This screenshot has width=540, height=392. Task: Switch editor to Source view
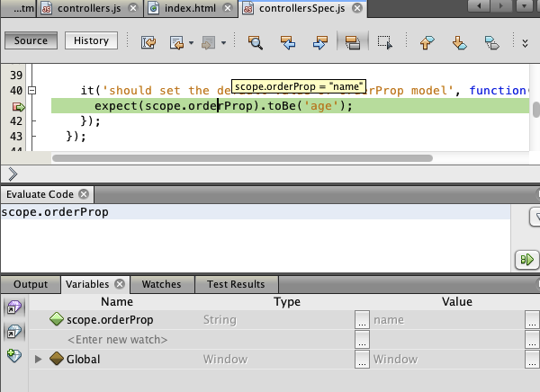point(31,40)
